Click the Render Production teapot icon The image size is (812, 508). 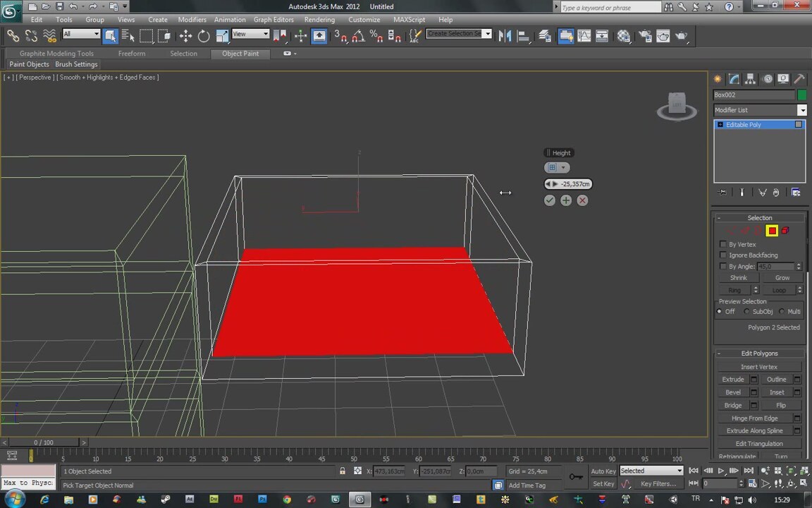point(681,36)
